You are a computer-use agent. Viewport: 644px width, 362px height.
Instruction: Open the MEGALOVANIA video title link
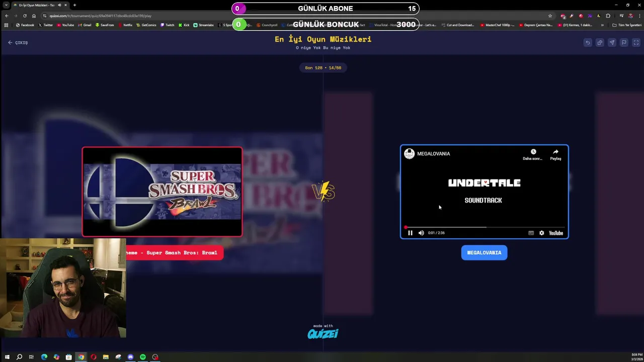pyautogui.click(x=433, y=154)
